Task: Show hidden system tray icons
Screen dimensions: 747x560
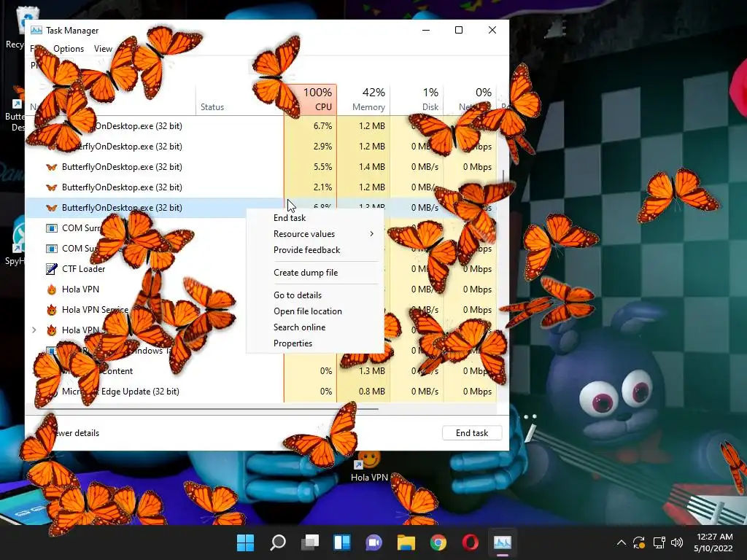Action: click(622, 542)
